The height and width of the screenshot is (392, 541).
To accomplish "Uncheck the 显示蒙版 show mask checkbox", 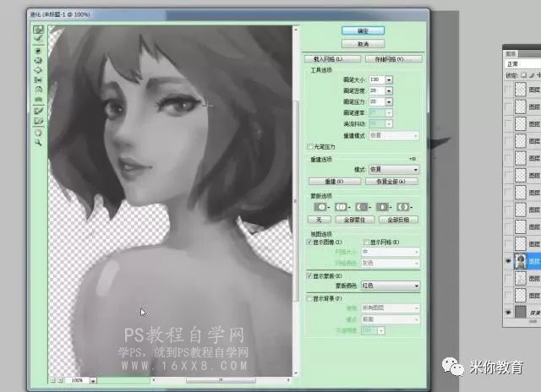I will 309,275.
